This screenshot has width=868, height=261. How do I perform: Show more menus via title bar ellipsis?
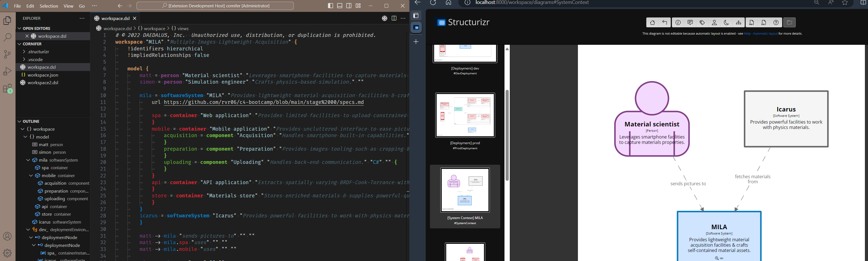pos(94,6)
